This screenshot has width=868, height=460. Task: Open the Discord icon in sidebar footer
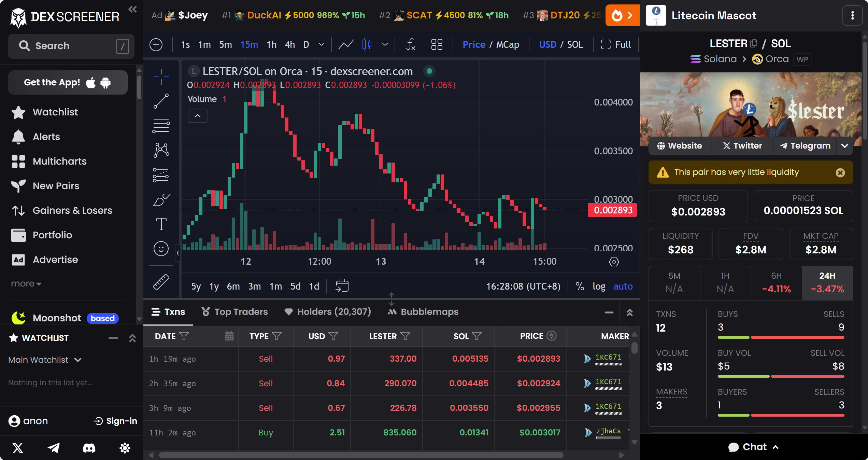click(x=89, y=448)
